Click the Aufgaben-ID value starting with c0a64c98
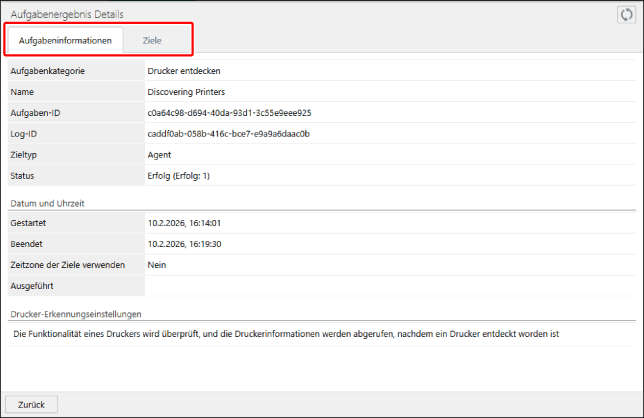Image resolution: width=644 pixels, height=418 pixels. (229, 113)
